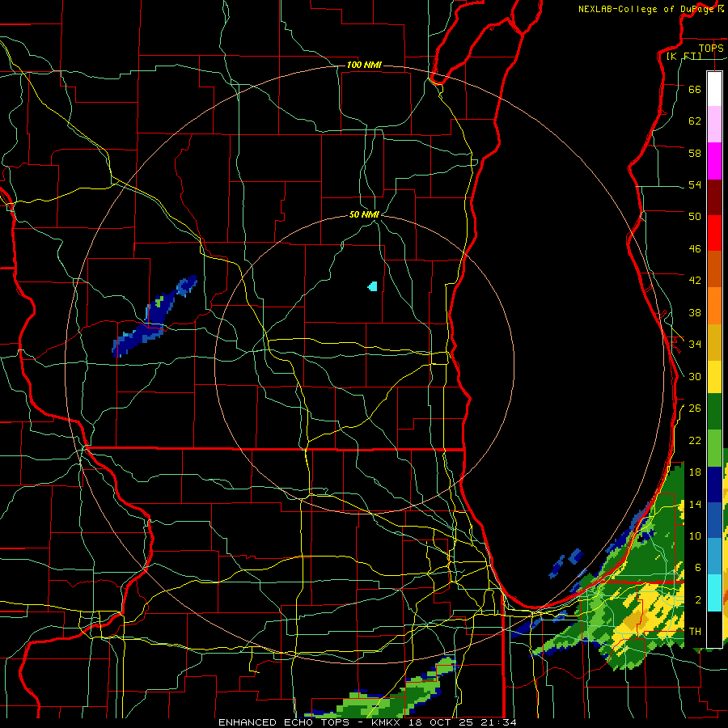Click the legend value '66'
The height and width of the screenshot is (728, 728).
point(695,89)
